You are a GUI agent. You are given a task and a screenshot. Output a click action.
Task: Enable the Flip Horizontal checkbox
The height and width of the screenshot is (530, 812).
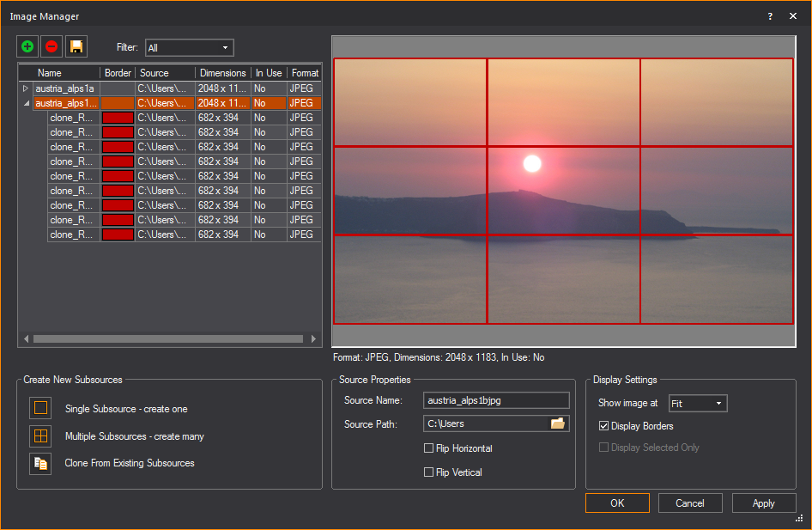(429, 448)
